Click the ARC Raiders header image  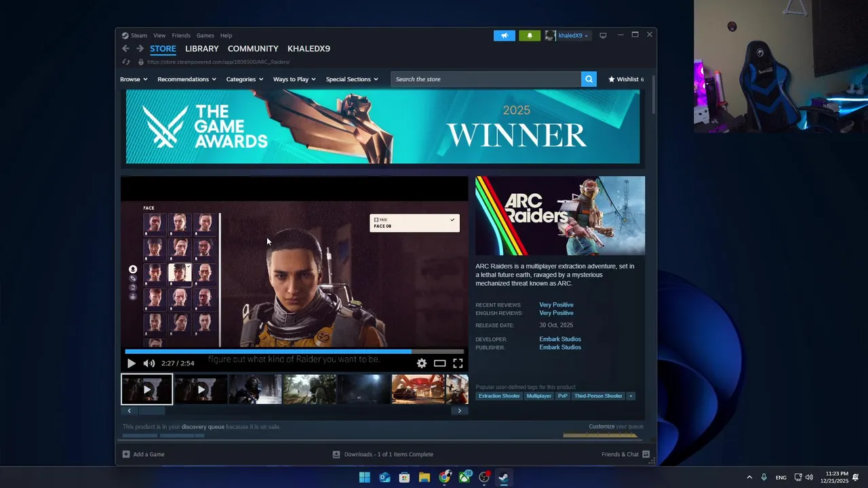(560, 216)
